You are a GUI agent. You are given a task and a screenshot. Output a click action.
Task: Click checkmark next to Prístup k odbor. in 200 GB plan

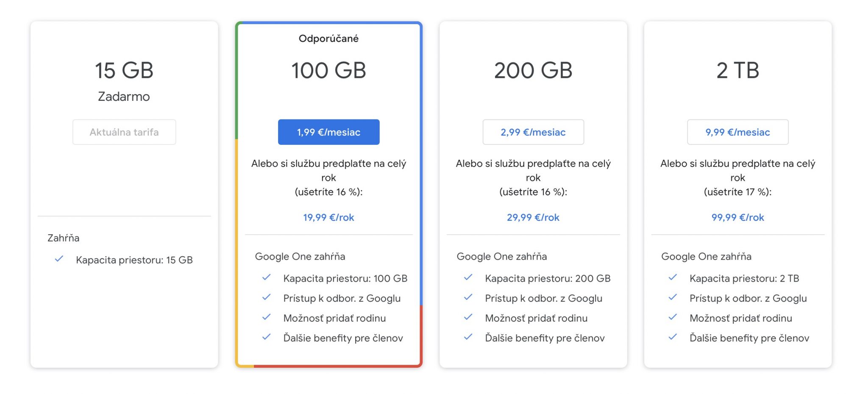coord(468,297)
